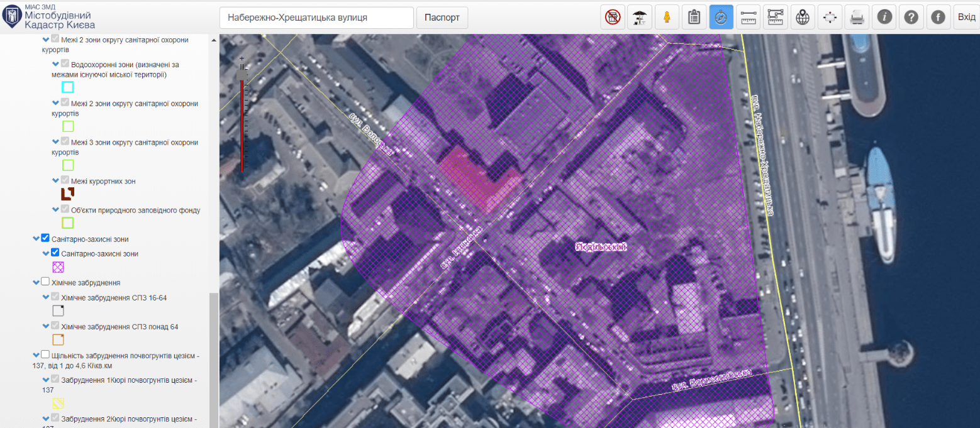Collapse the Хімічне забруднення group arrow
The width and height of the screenshot is (980, 428).
pyautogui.click(x=36, y=283)
